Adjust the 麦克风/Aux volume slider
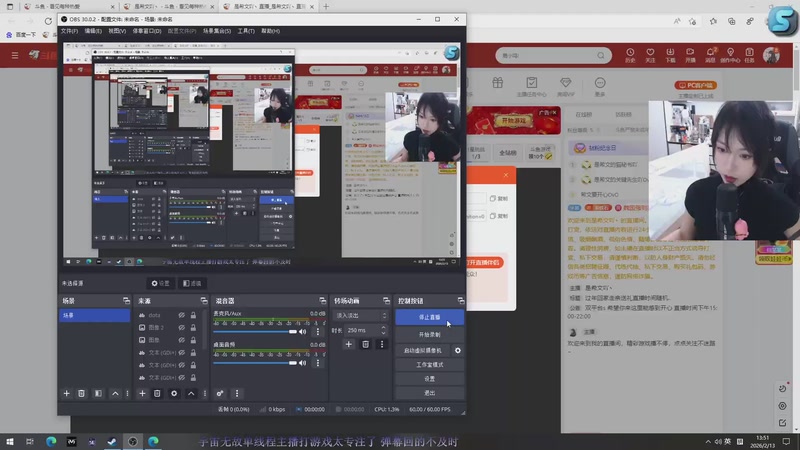Screen dimensions: 800x450 tap(255, 332)
